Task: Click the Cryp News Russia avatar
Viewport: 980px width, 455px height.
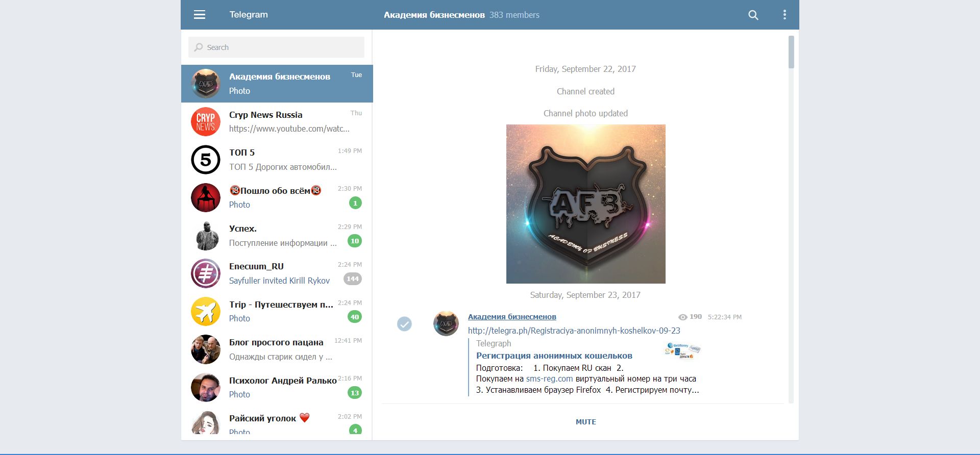Action: tap(205, 121)
